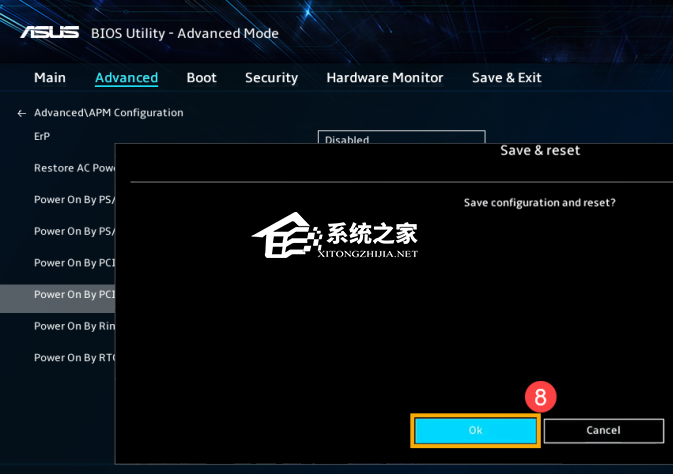The height and width of the screenshot is (474, 673).
Task: Select the Power On By Ring row
Action: click(x=58, y=326)
